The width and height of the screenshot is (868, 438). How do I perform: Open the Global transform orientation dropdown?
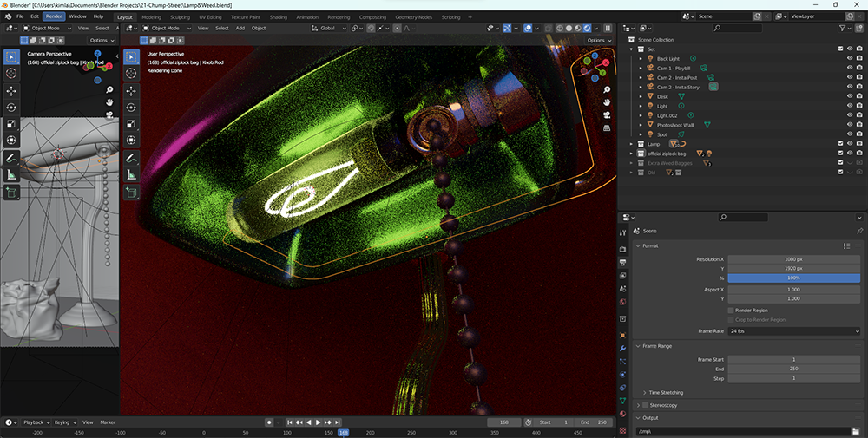[x=329, y=29]
